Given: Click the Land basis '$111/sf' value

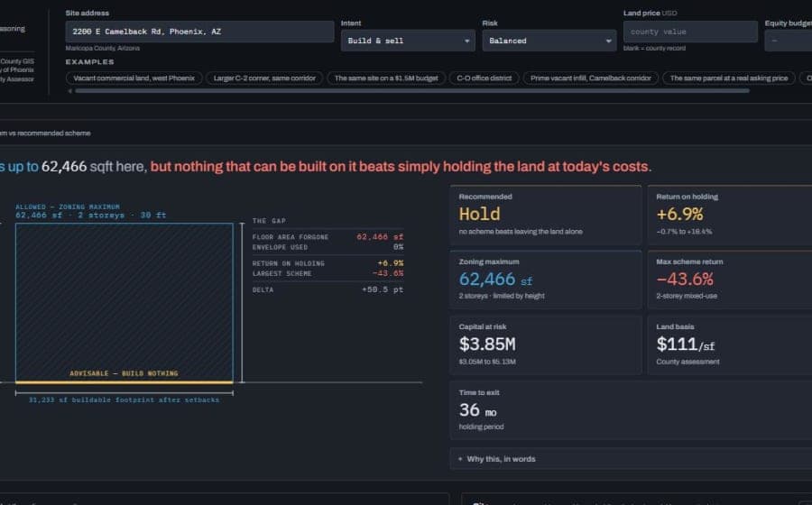Looking at the screenshot, I should coord(685,344).
